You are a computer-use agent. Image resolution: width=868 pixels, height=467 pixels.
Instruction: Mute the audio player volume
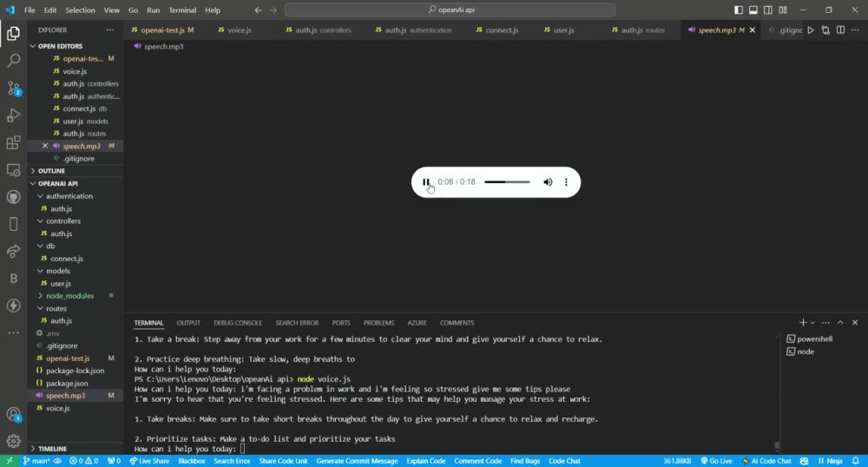(548, 182)
